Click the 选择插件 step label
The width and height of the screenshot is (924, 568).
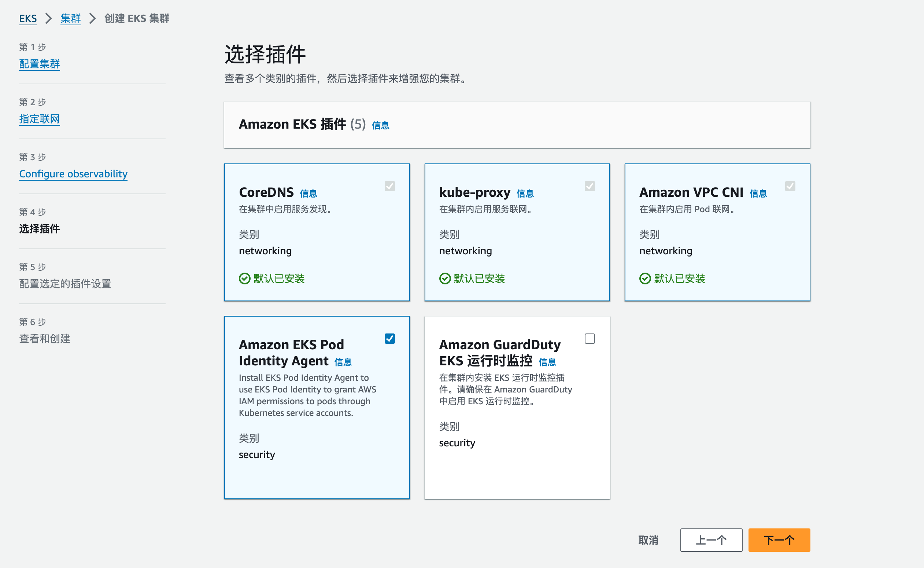pos(40,228)
